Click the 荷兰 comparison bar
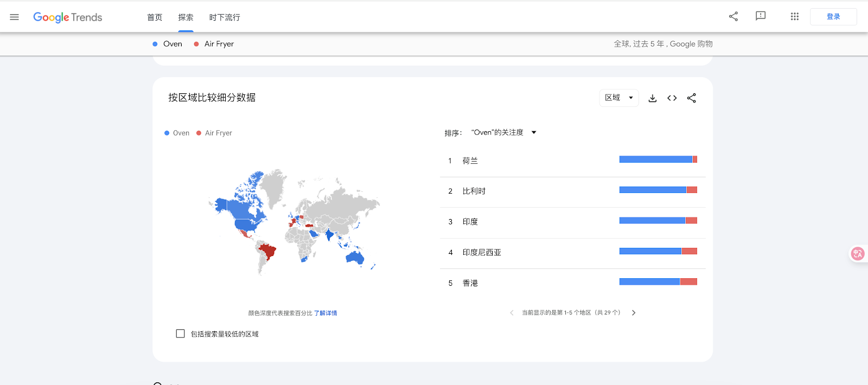 click(x=658, y=159)
